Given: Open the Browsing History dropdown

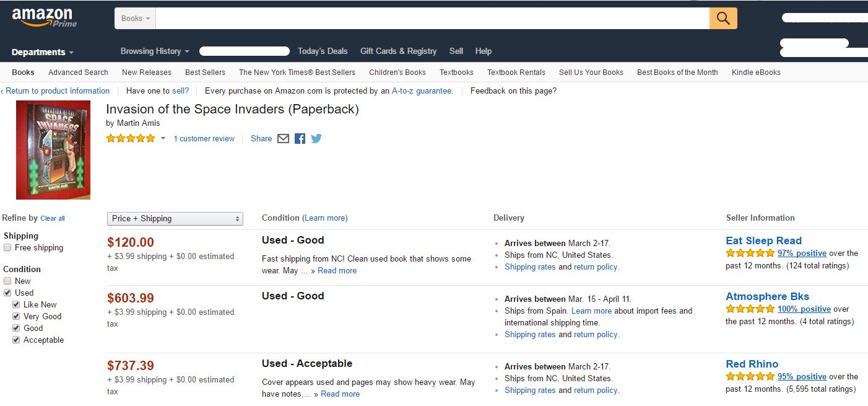Looking at the screenshot, I should pos(154,51).
